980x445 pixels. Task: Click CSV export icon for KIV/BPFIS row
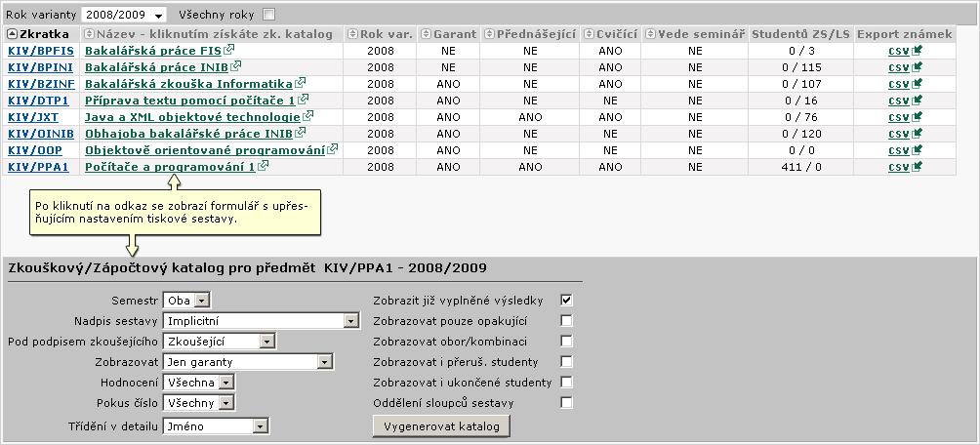click(x=917, y=51)
